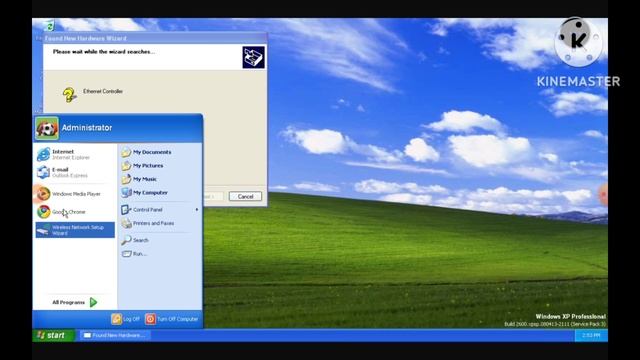640x360 pixels.
Task: Click Turn Off Computer button
Action: (172, 319)
